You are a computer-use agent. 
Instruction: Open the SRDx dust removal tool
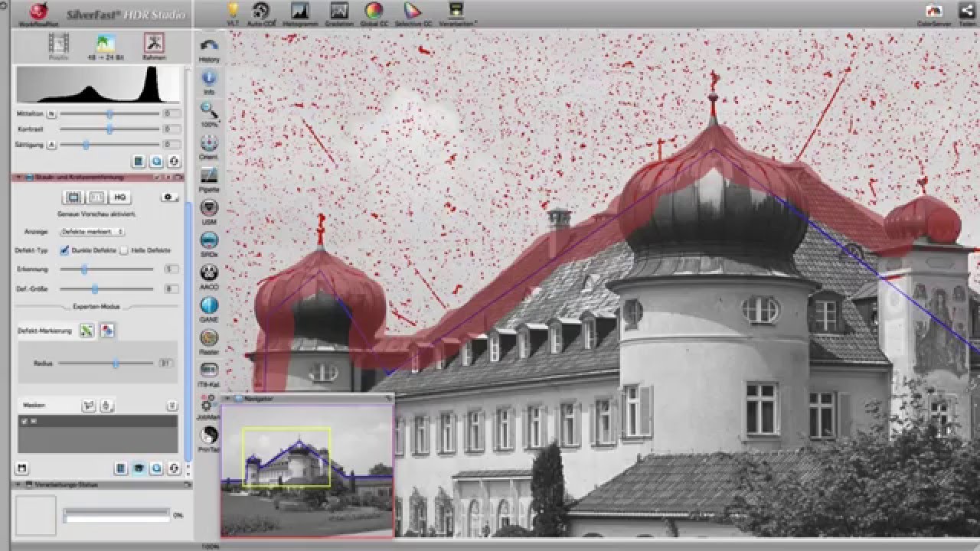(x=209, y=244)
